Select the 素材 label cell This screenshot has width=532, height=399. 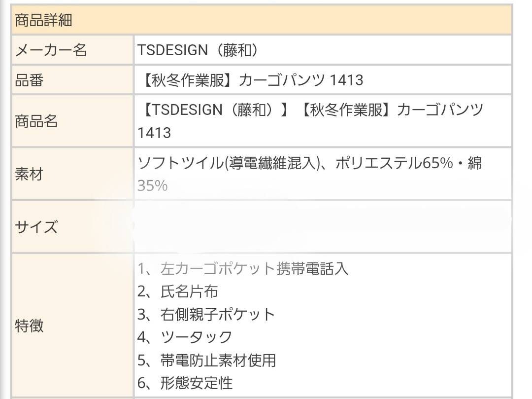click(29, 174)
